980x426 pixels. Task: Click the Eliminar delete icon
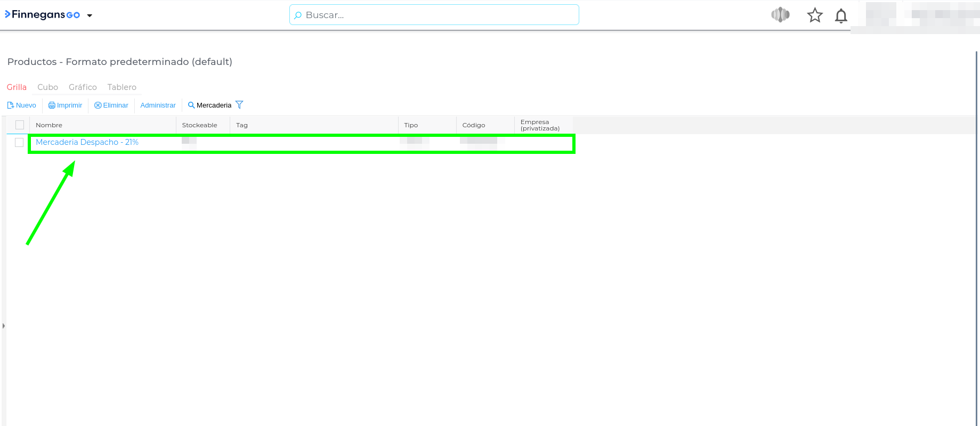coord(98,105)
